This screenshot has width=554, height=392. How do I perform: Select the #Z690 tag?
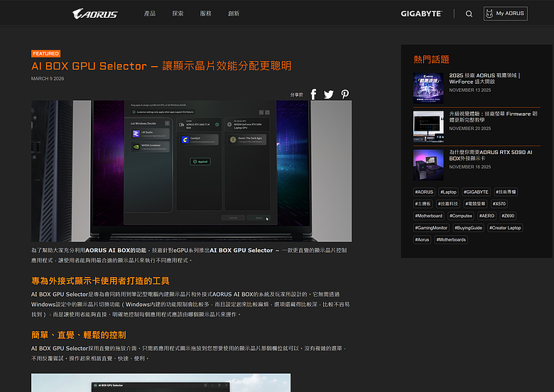tap(508, 216)
